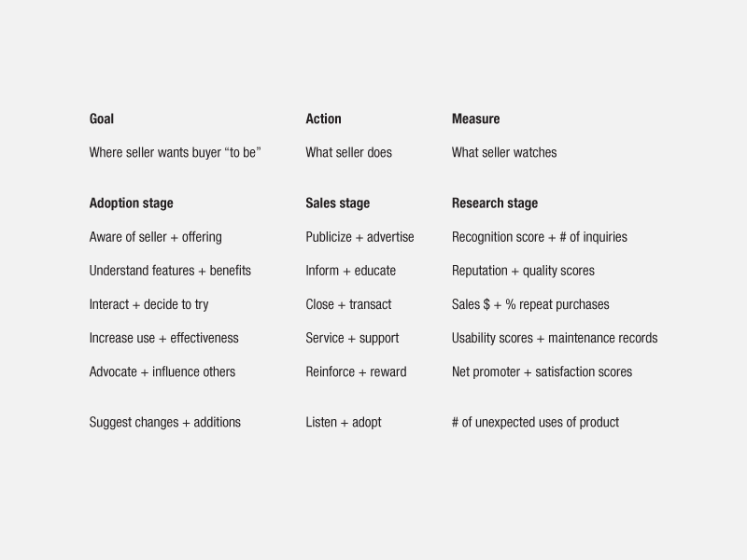Select 'Understand features + benefits' line
Screen dimensions: 747x560
click(x=170, y=271)
